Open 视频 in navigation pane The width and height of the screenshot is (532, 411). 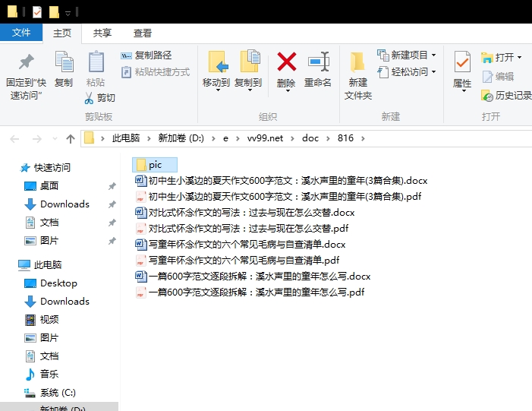42,319
